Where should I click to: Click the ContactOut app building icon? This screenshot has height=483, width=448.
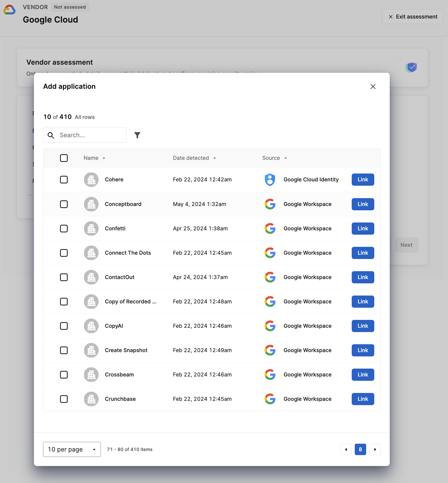tap(91, 277)
